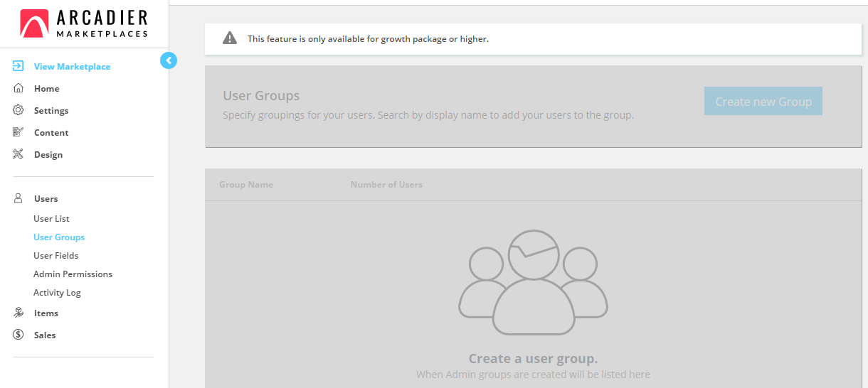
Task: Click Create new Group button
Action: tap(763, 101)
